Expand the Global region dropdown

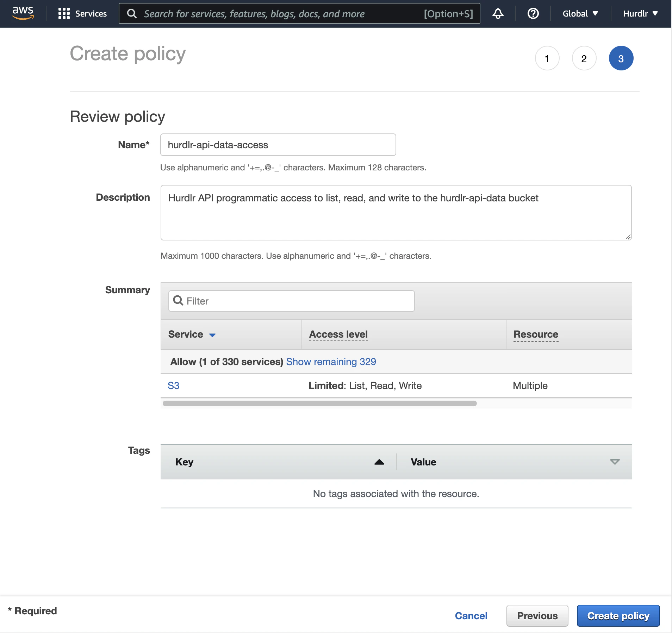pyautogui.click(x=580, y=14)
